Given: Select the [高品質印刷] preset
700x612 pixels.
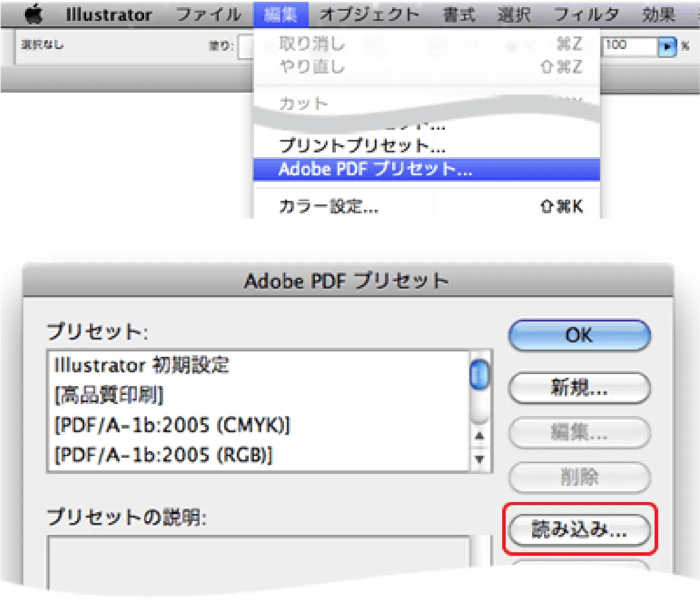Looking at the screenshot, I should point(109,395).
